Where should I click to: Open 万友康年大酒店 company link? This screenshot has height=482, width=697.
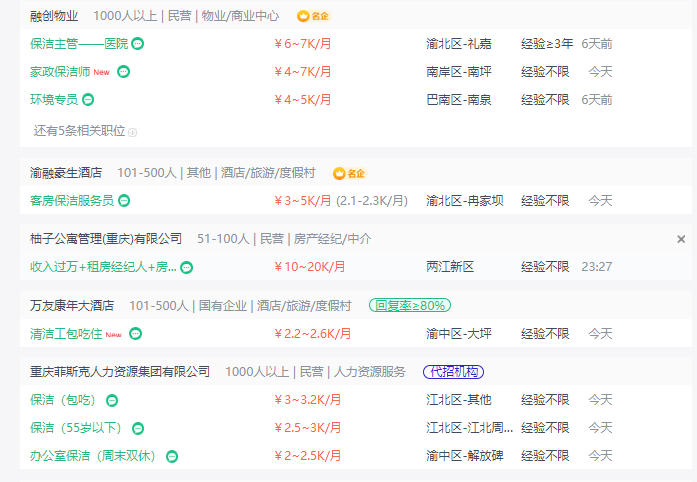72,305
